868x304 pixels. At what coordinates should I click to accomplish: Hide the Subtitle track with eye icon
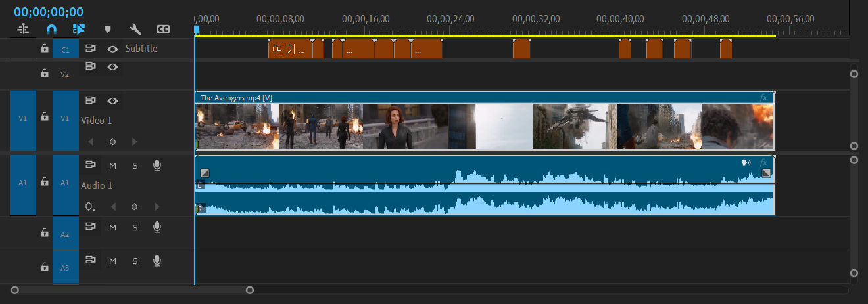click(x=112, y=49)
